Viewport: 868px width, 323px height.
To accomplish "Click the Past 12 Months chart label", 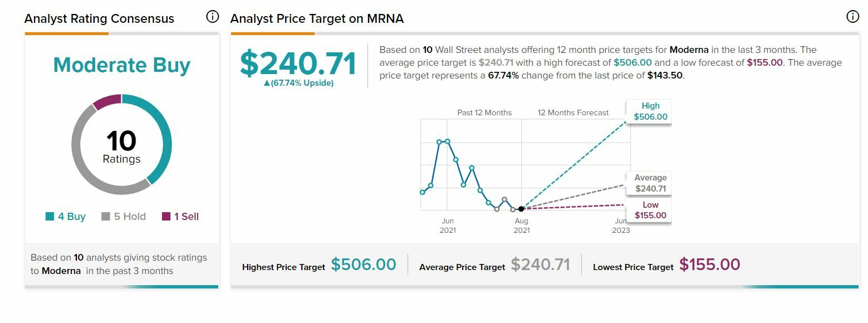I will [484, 112].
